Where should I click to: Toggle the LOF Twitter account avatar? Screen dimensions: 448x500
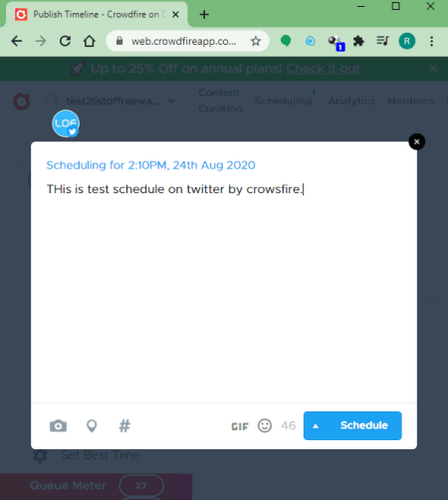coord(66,124)
